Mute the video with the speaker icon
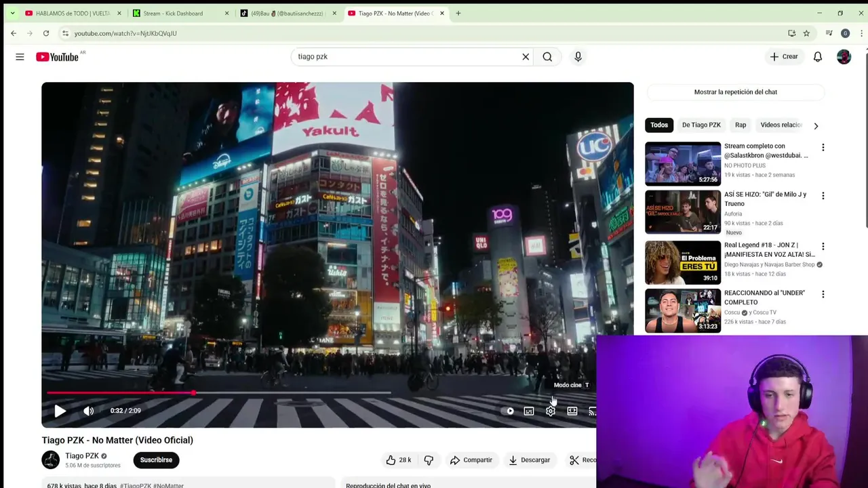Image resolution: width=868 pixels, height=488 pixels. 89,411
